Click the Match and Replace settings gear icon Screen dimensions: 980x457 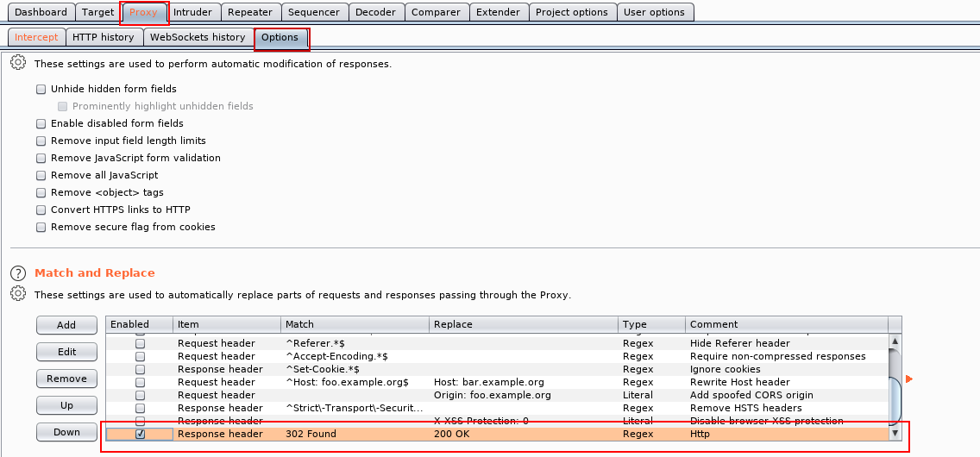click(x=17, y=294)
